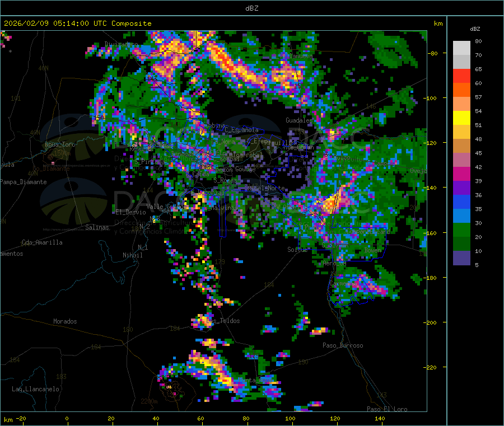Select the 'Aero_GA' airport label

point(334,263)
